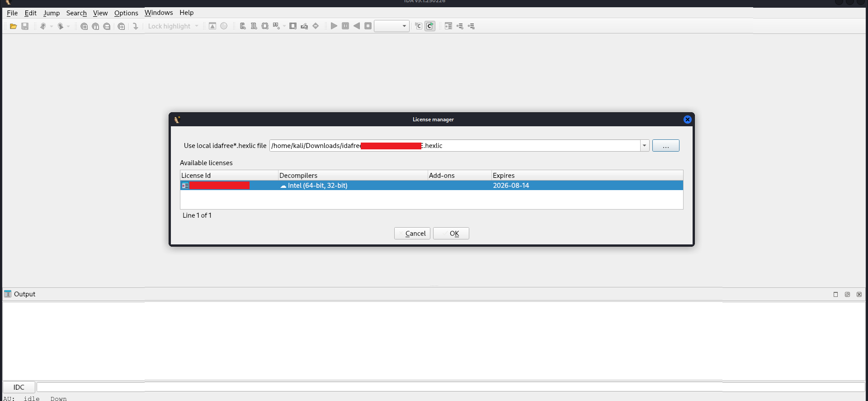Open the Edit menu
The width and height of the screenshot is (868, 401).
(x=30, y=13)
